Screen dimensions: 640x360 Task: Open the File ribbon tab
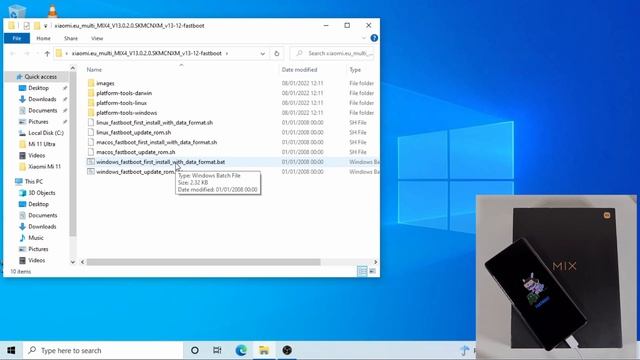click(x=17, y=38)
